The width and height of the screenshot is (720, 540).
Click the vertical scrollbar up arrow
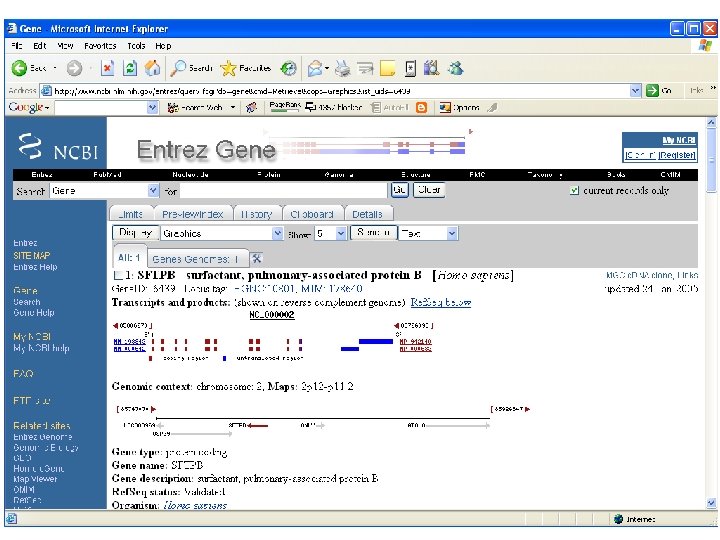[711, 122]
